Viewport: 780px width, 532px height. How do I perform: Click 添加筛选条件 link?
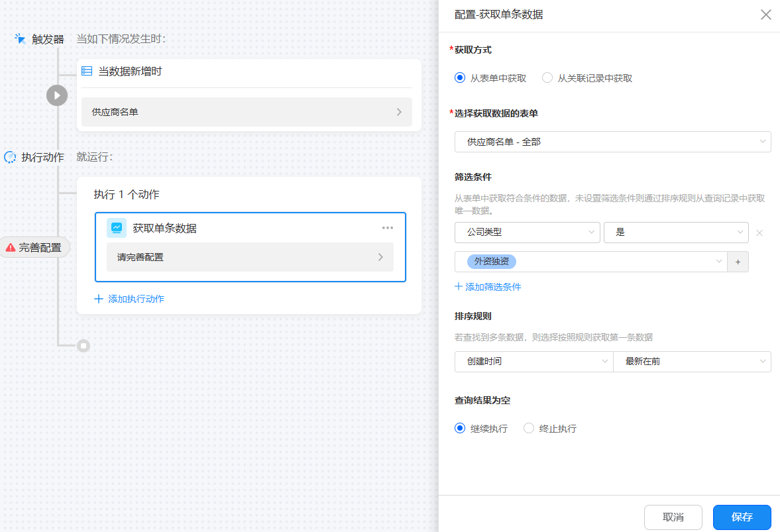click(488, 287)
